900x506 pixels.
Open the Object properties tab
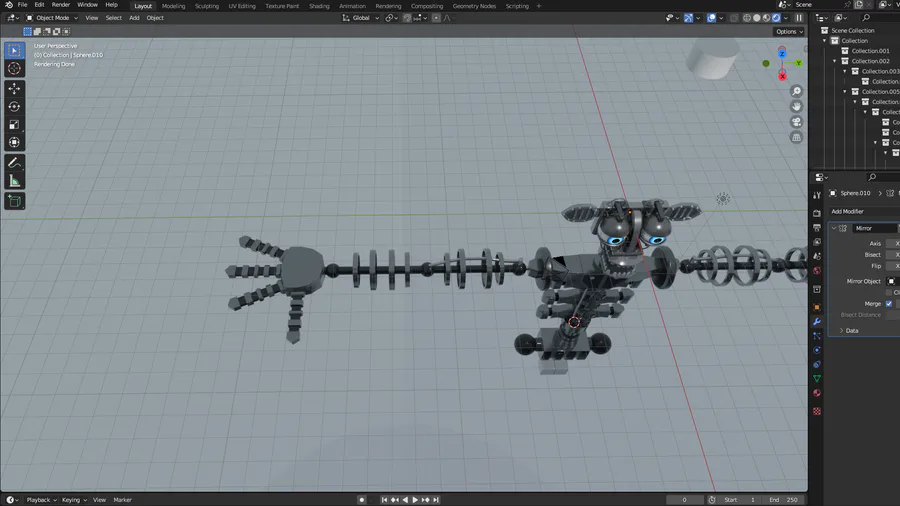click(817, 308)
